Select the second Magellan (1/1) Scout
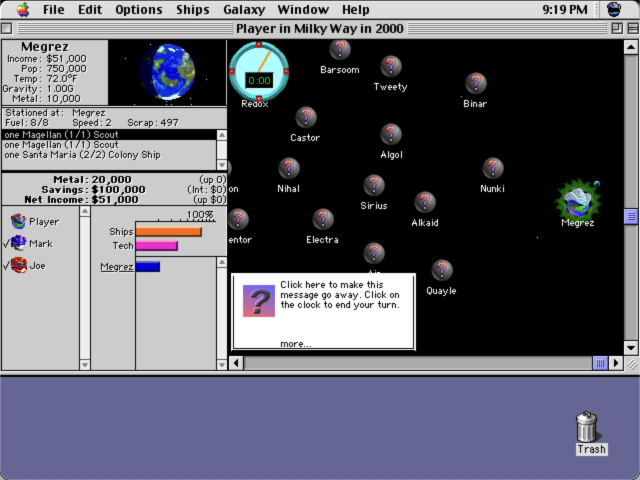Image resolution: width=640 pixels, height=480 pixels. (109, 145)
